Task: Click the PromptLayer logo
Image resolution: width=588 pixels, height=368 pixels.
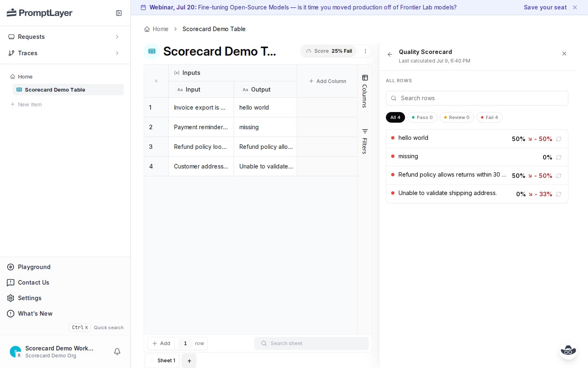Action: pyautogui.click(x=40, y=13)
